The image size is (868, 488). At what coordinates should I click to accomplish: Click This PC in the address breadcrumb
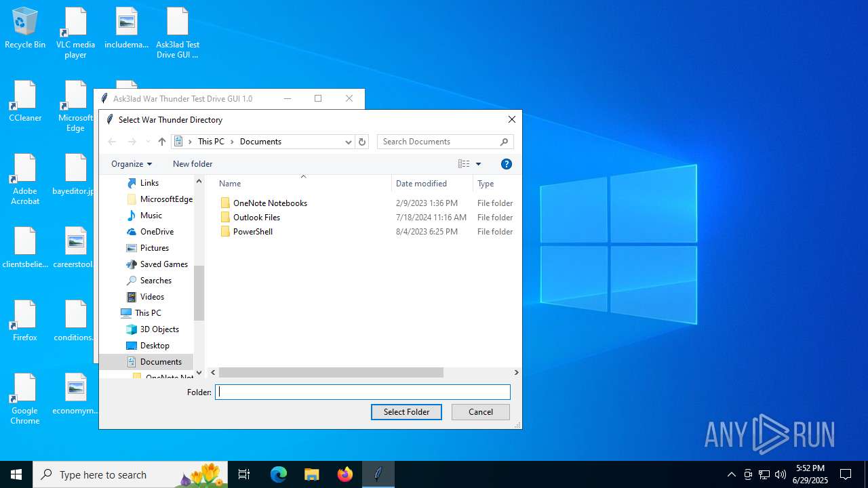[211, 142]
